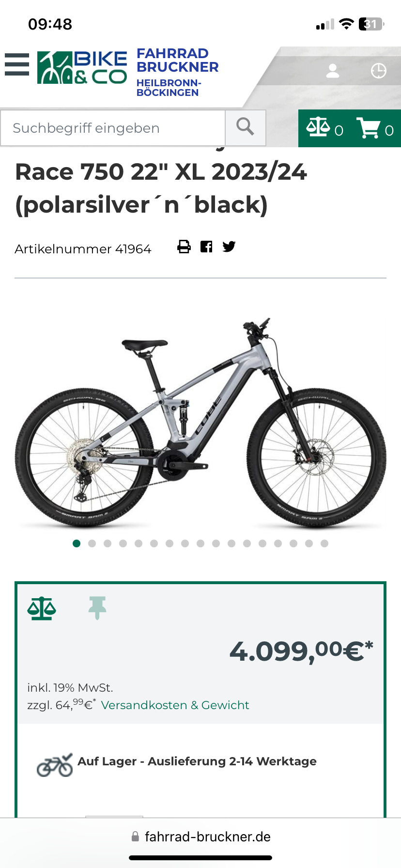Select the second image carousel dot

point(92,543)
